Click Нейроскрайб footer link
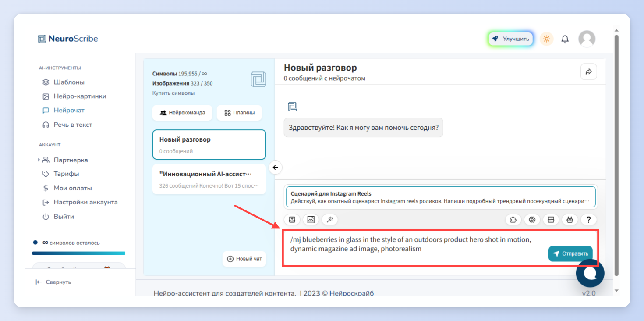 pyautogui.click(x=351, y=293)
